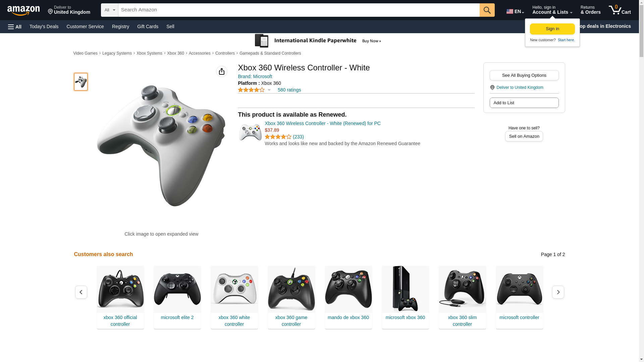644x362 pixels.
Task: Click Add to List button
Action: point(524,103)
